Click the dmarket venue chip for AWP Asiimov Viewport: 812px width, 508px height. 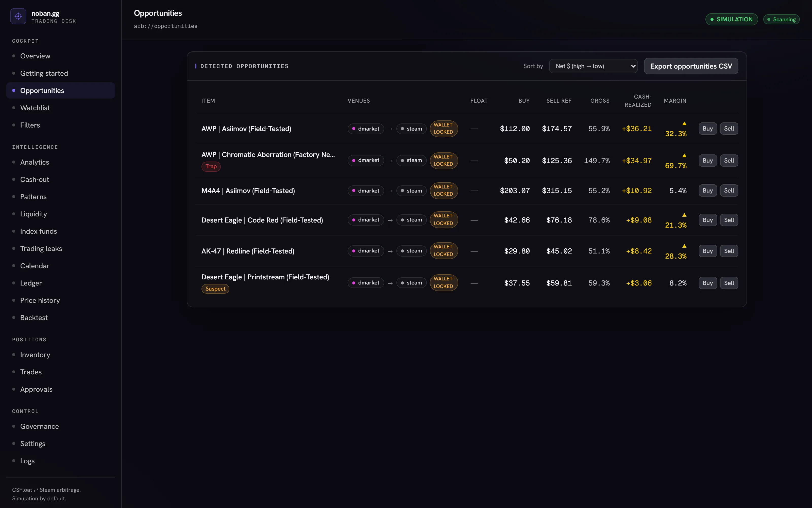365,129
